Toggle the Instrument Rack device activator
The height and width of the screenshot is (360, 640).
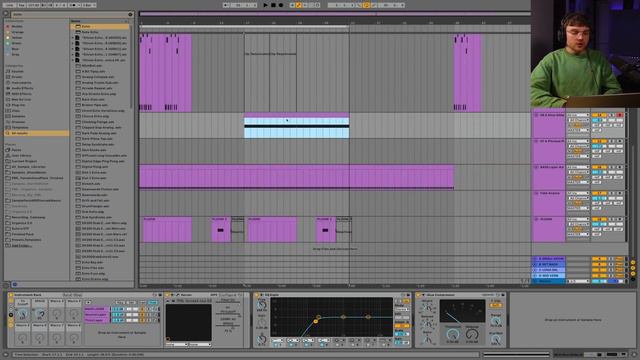(11, 295)
